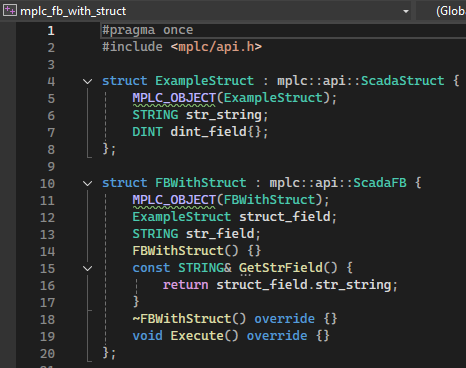Viewport: 466px width, 368px height.
Task: Click the FBWithStruct() constructor on line 14
Action: (185, 251)
